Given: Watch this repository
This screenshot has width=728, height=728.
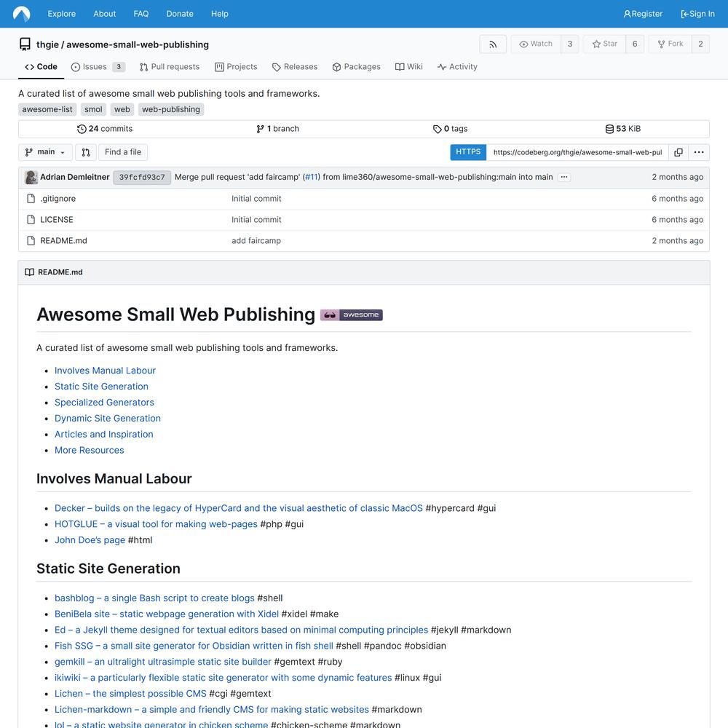Looking at the screenshot, I should (x=536, y=44).
